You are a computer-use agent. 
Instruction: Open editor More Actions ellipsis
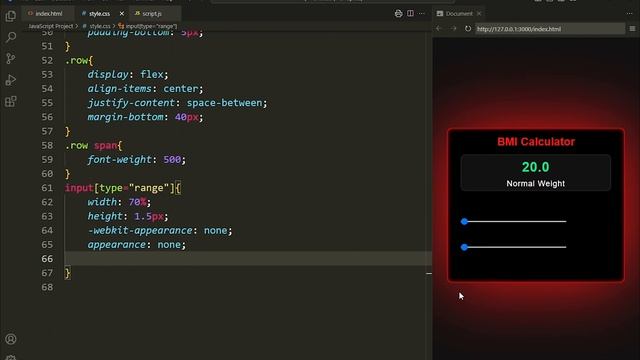tap(422, 13)
